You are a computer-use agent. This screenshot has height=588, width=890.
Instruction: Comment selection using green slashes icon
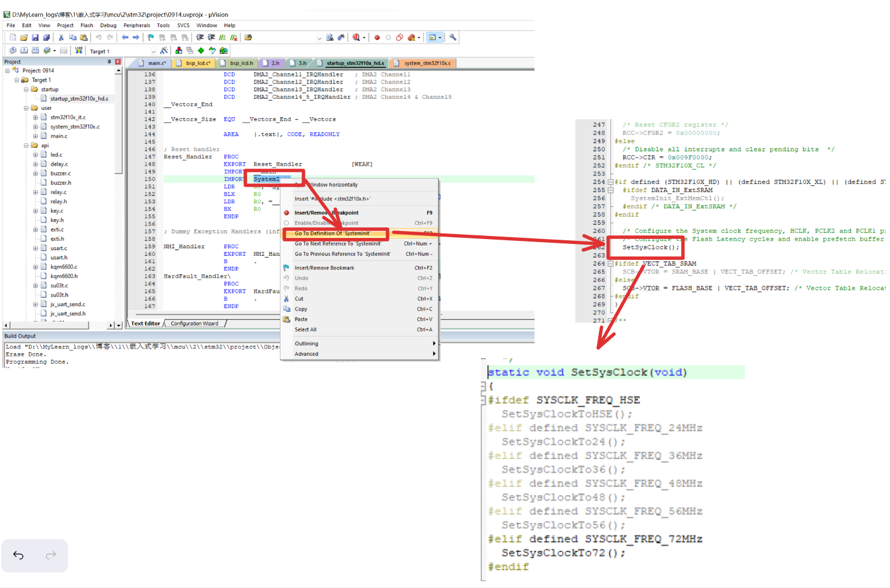(222, 38)
